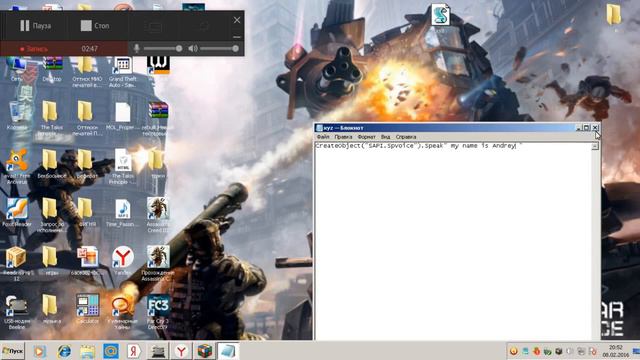
Task: Click into the Notepad text area
Action: pos(453,241)
